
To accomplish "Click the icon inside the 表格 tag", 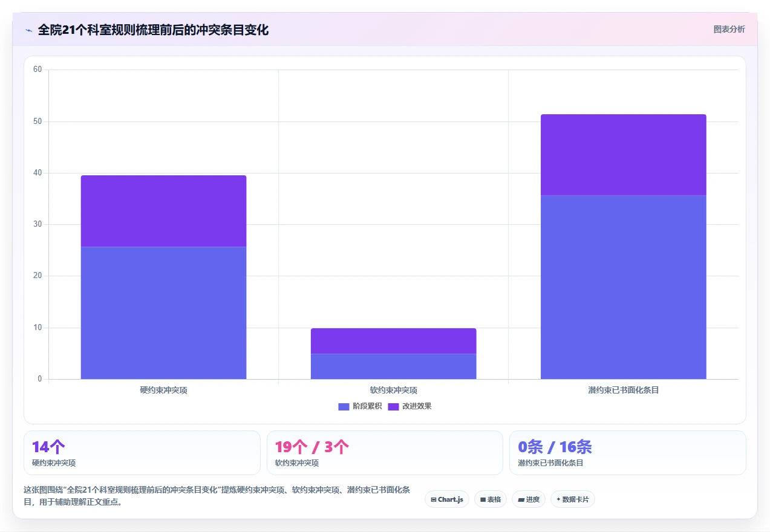I will point(483,500).
